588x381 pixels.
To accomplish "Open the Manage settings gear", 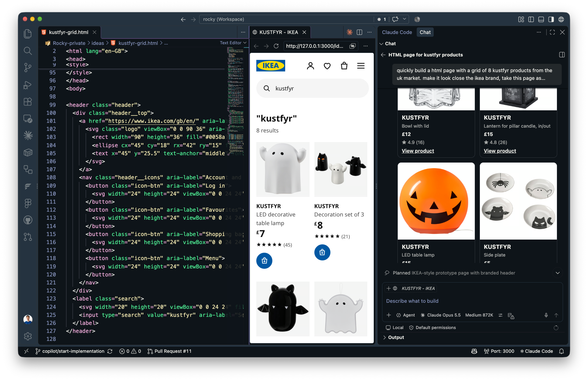I will coord(28,336).
